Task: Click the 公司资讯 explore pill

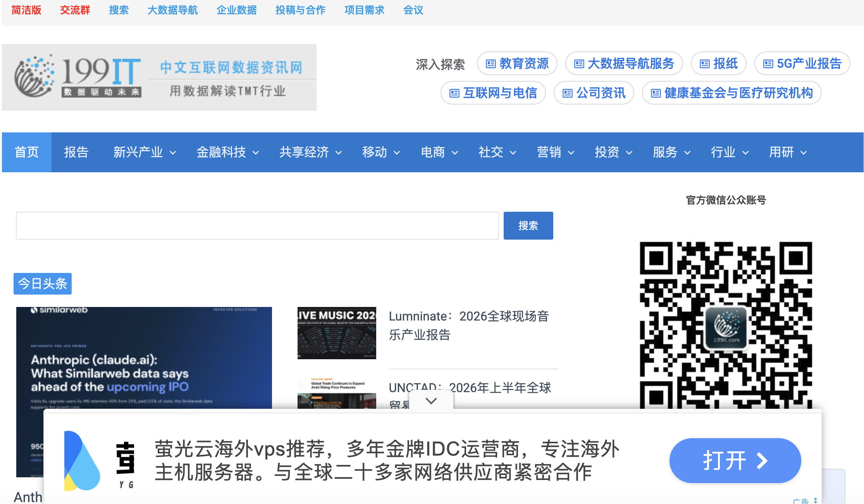Action: pos(594,93)
